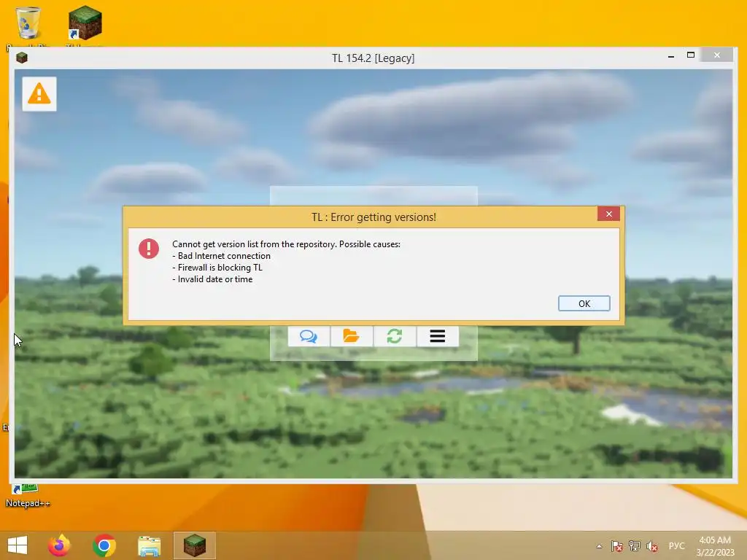Minimize the TL 154.2 window
This screenshot has width=747, height=560.
(671, 55)
